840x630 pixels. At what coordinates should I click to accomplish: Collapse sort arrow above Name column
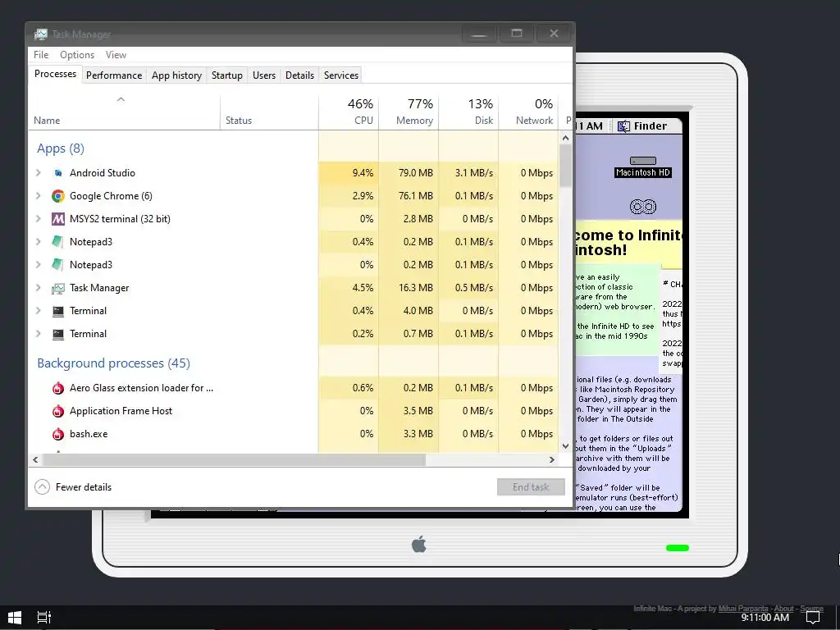click(121, 99)
